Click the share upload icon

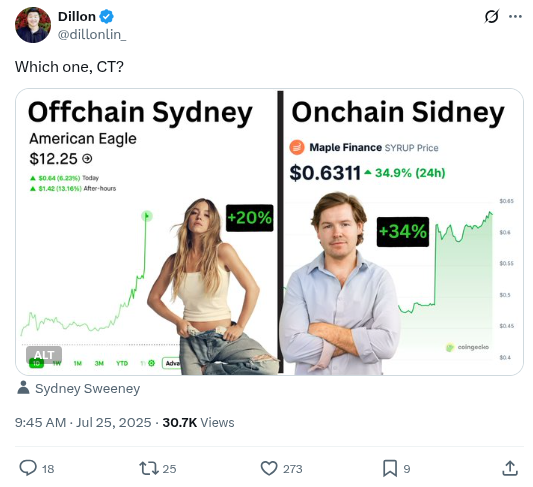pos(510,468)
